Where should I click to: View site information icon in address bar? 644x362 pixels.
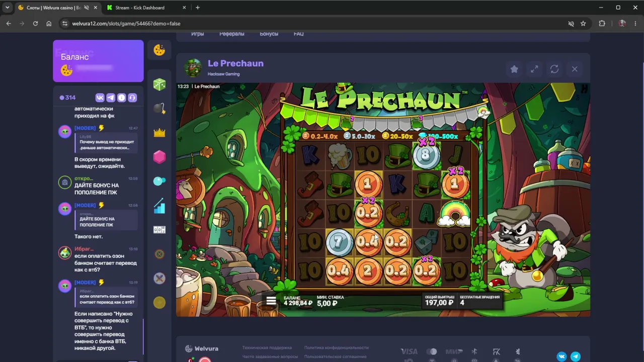pyautogui.click(x=64, y=24)
